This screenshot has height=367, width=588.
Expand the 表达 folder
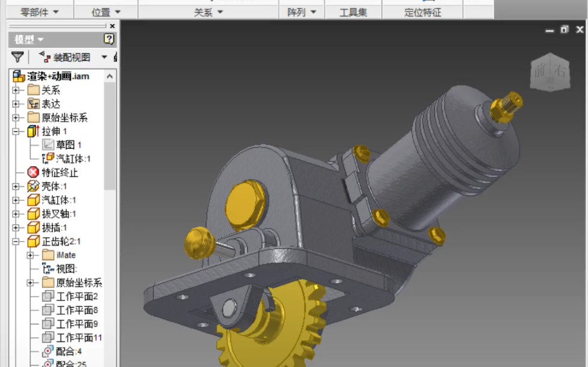[16, 104]
